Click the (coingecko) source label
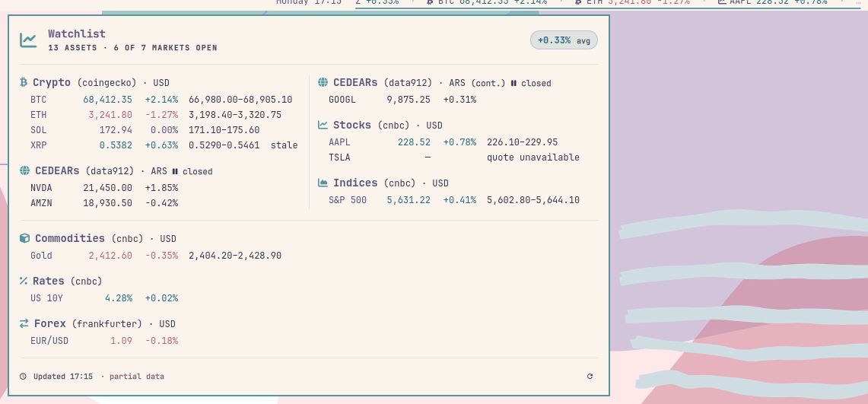 click(x=107, y=83)
